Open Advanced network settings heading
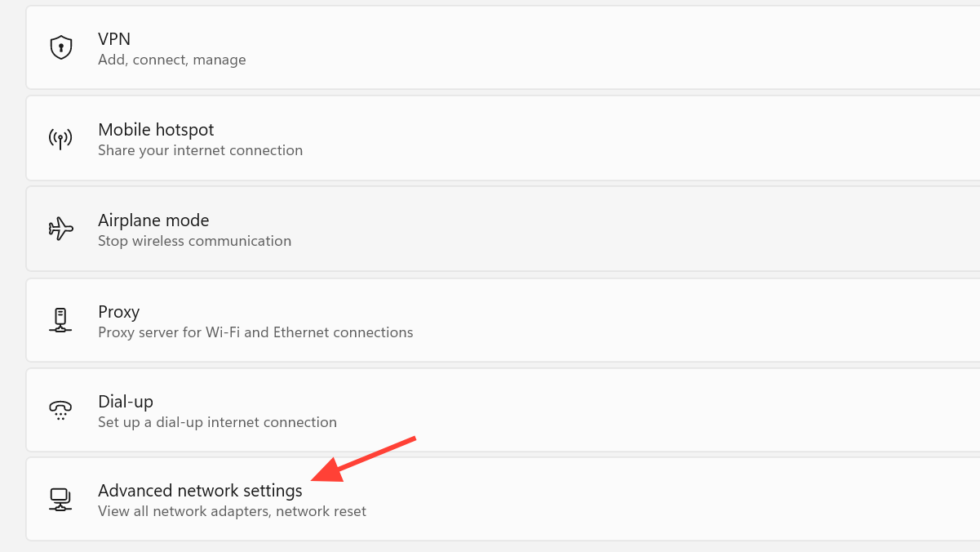Screen dimensions: 980x552 (x=200, y=491)
